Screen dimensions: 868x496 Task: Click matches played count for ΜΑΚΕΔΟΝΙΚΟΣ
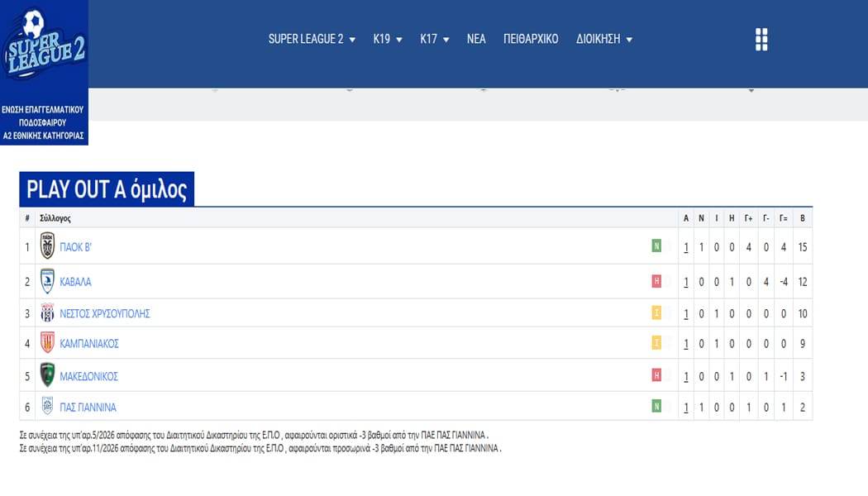tap(686, 376)
